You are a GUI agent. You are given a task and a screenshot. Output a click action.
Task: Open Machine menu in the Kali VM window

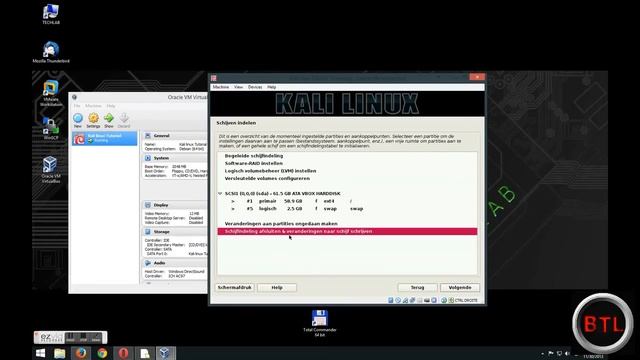click(221, 87)
